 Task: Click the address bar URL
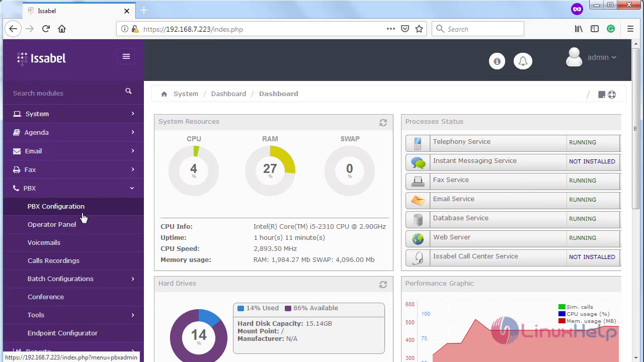click(x=193, y=29)
